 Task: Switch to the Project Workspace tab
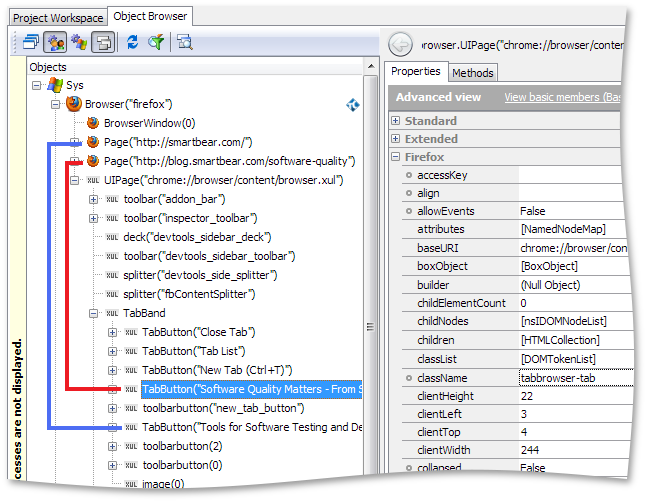58,18
